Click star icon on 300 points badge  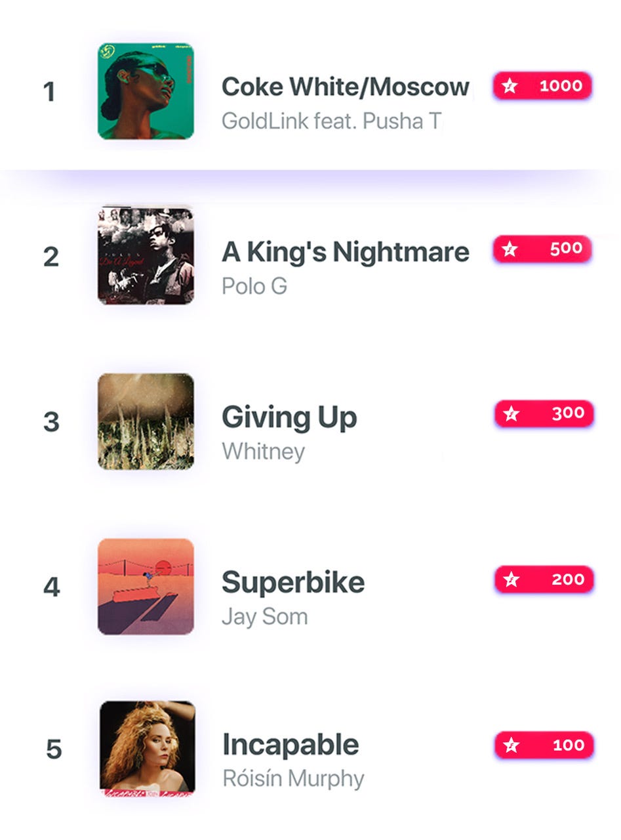(x=511, y=413)
